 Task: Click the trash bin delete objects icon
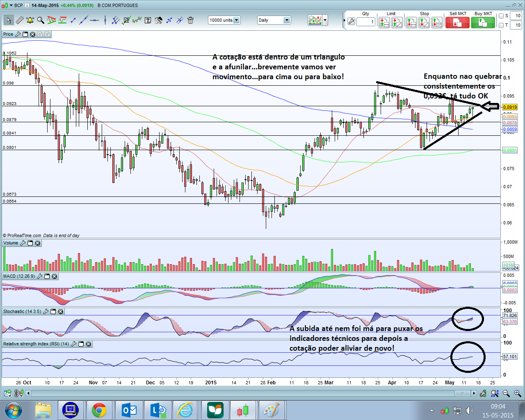(x=190, y=20)
